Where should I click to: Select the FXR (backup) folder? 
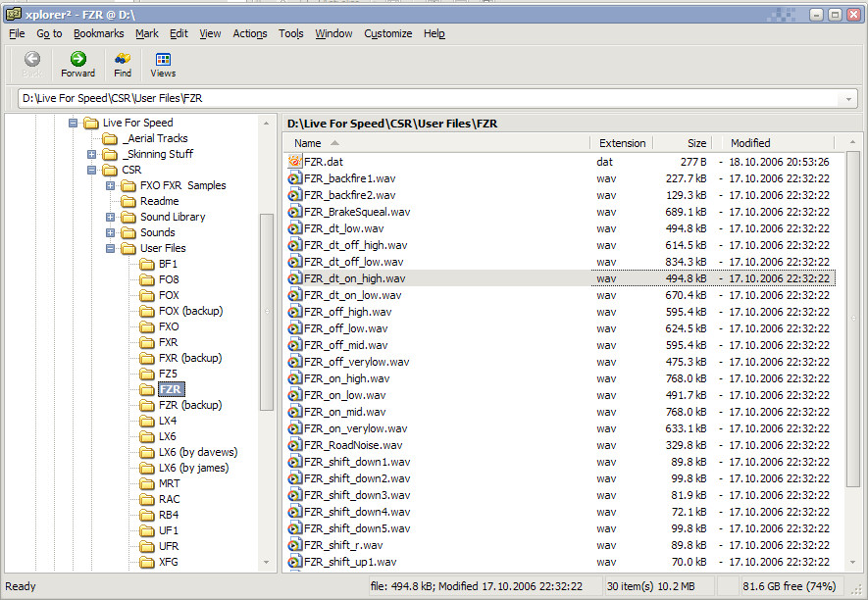190,358
